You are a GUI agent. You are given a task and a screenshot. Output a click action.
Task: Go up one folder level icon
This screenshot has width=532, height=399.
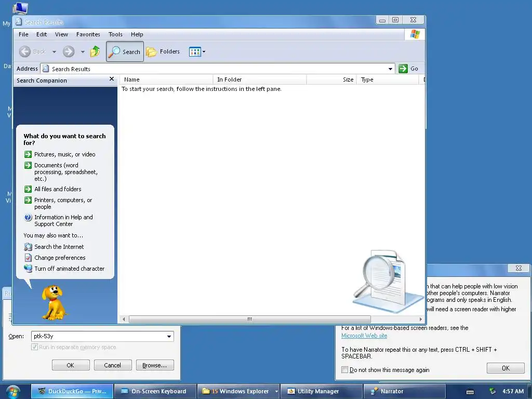point(95,51)
